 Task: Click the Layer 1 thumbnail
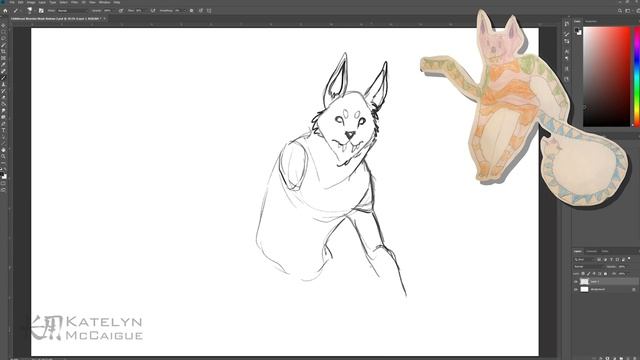584,282
